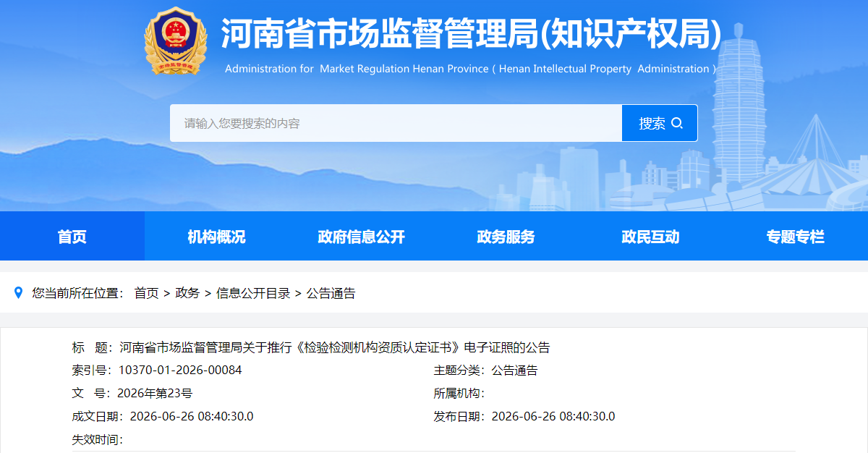The image size is (868, 453).
Task: Click the 您当前所在位置 label
Action: click(78, 293)
